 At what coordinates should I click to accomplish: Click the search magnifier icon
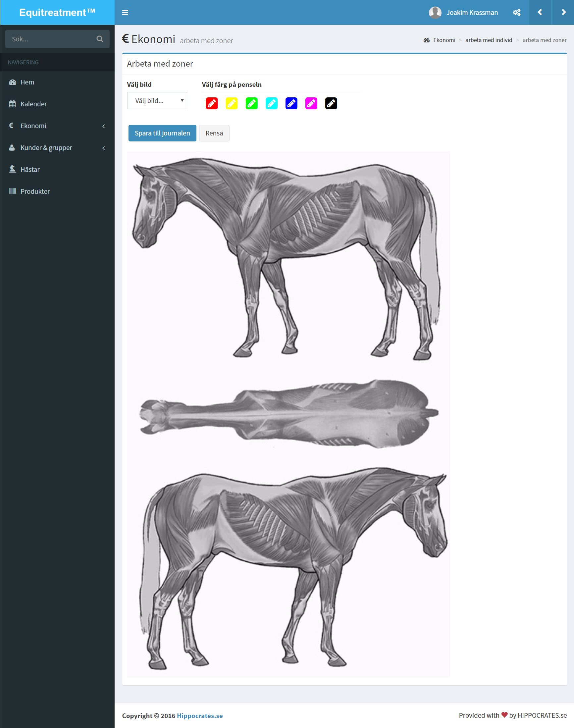pyautogui.click(x=100, y=39)
